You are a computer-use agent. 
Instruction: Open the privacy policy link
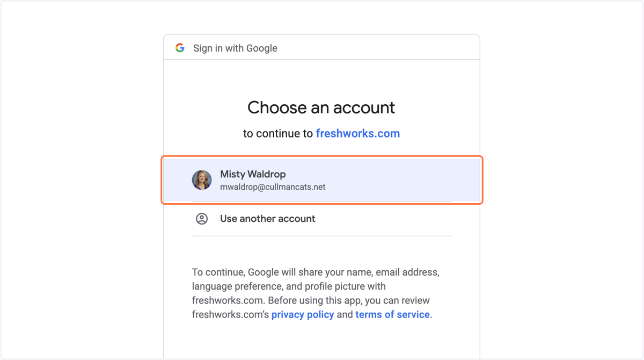[303, 314]
